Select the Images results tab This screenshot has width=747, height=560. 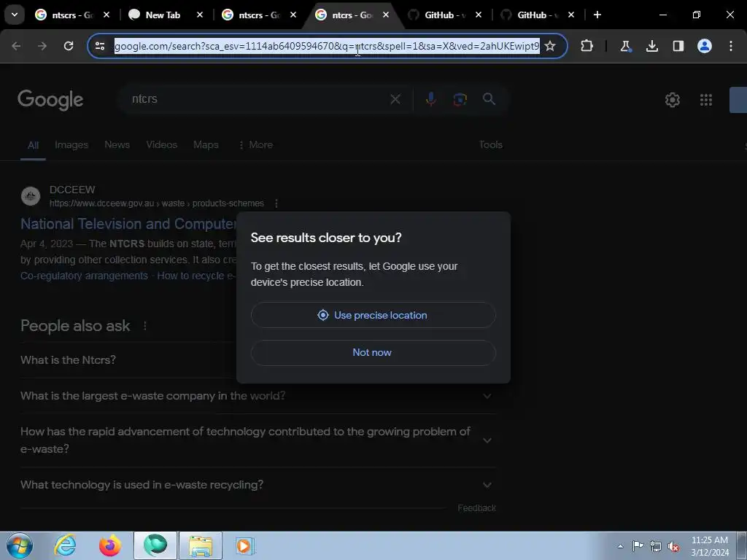click(71, 145)
